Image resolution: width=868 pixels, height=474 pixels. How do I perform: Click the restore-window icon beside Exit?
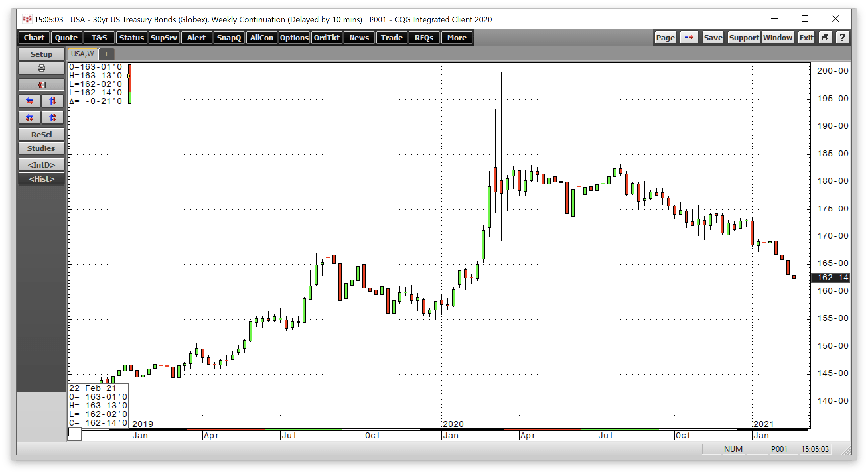(x=825, y=37)
